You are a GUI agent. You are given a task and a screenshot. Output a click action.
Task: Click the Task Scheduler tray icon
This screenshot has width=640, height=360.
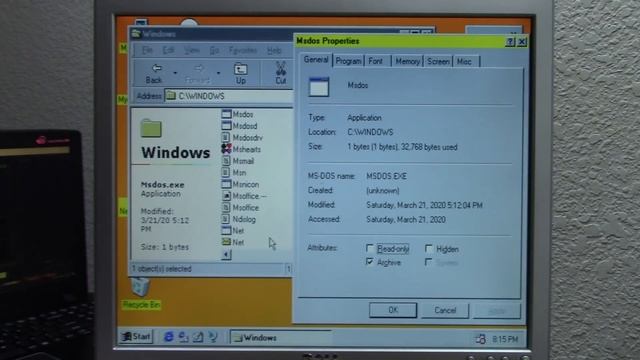click(x=480, y=339)
